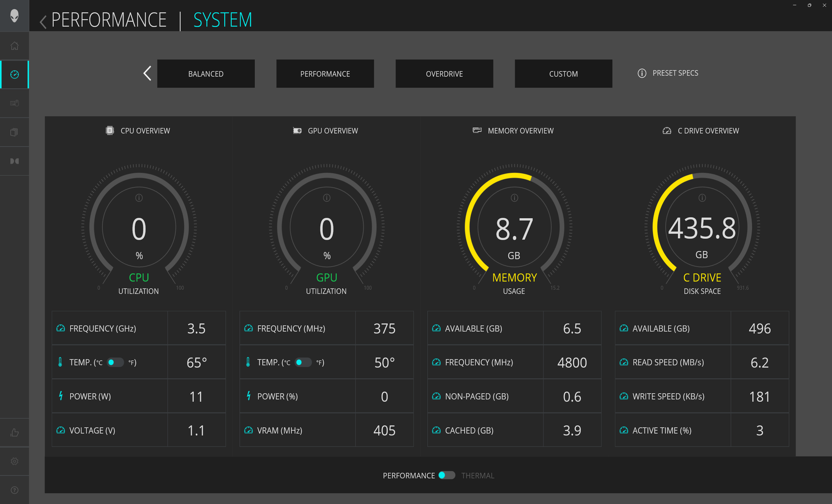Select the BALANCED preset
The image size is (832, 504).
tap(206, 74)
